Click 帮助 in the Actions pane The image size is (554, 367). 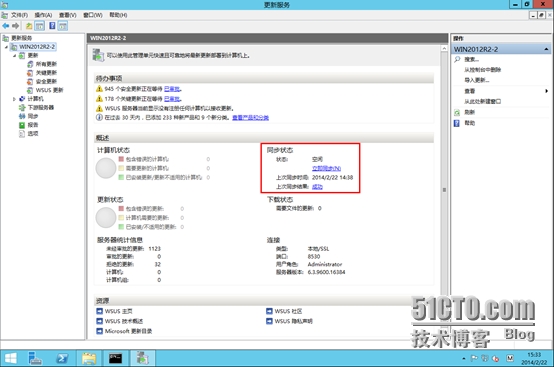[469, 123]
